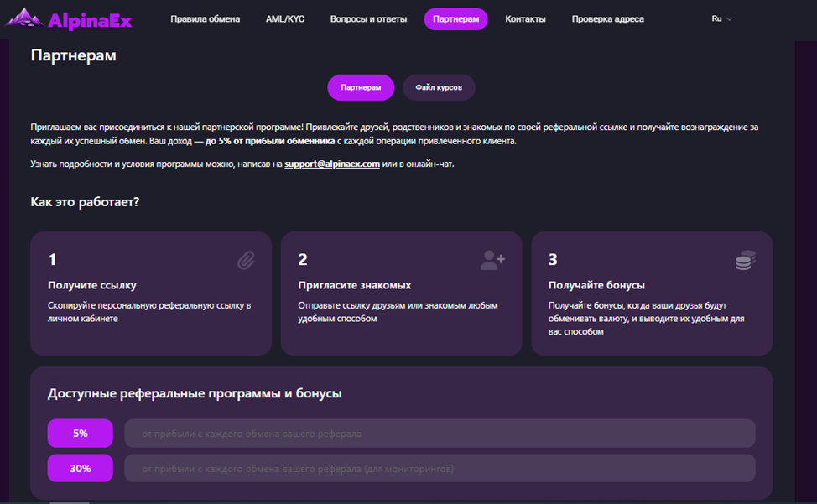Click the paperclip icon in card 1
Image resolution: width=817 pixels, height=504 pixels.
point(246,261)
